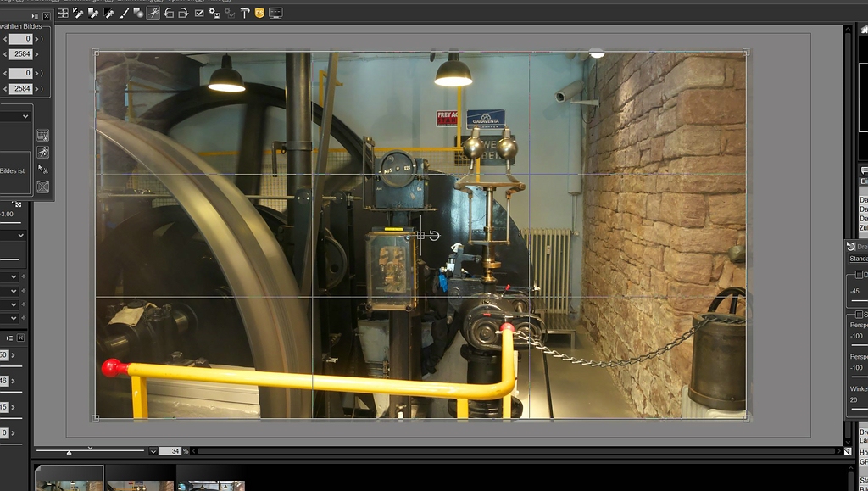
Task: Close the floating crop palette
Action: [x=47, y=16]
